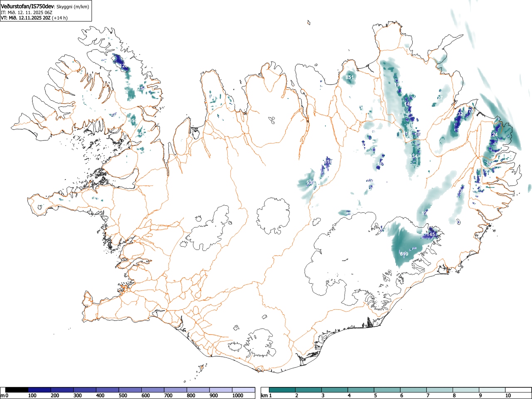
Task: Select the '(+14 h)' forecast offset text
Action: pyautogui.click(x=59, y=18)
